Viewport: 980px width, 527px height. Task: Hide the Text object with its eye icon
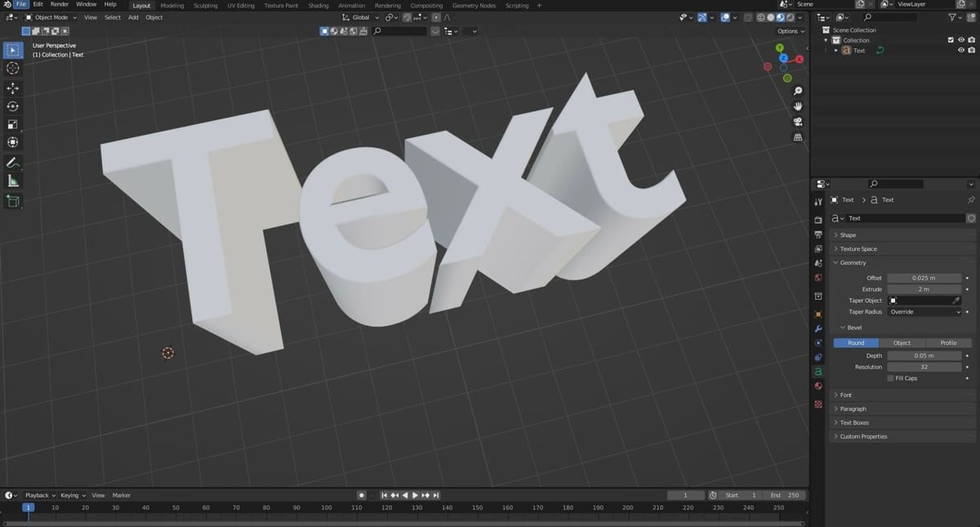(x=960, y=51)
